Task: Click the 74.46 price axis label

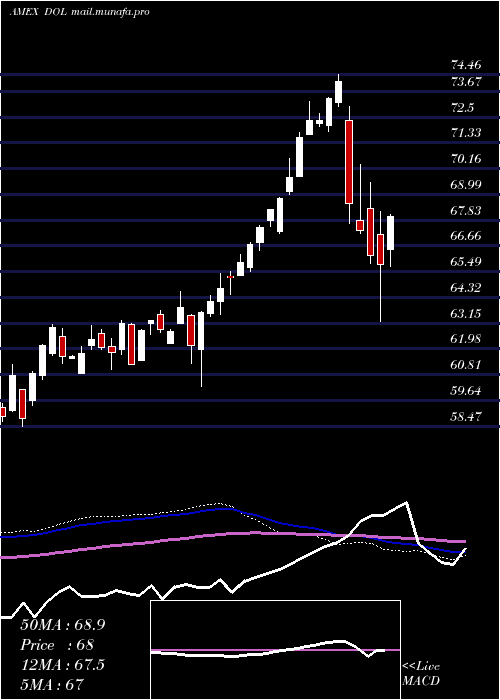Action: [466, 65]
